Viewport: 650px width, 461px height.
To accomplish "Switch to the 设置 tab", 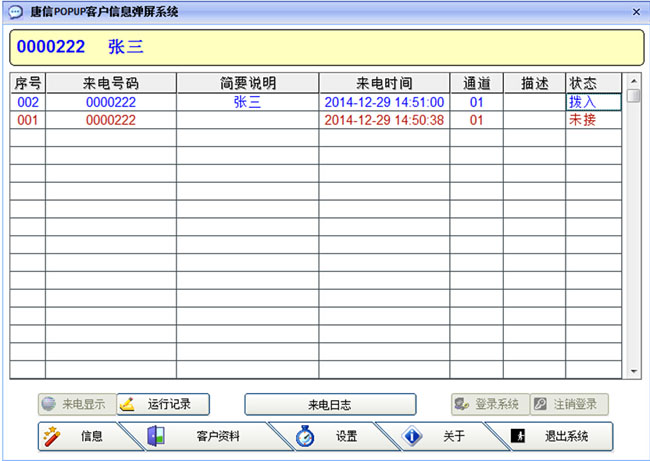I will click(x=346, y=437).
